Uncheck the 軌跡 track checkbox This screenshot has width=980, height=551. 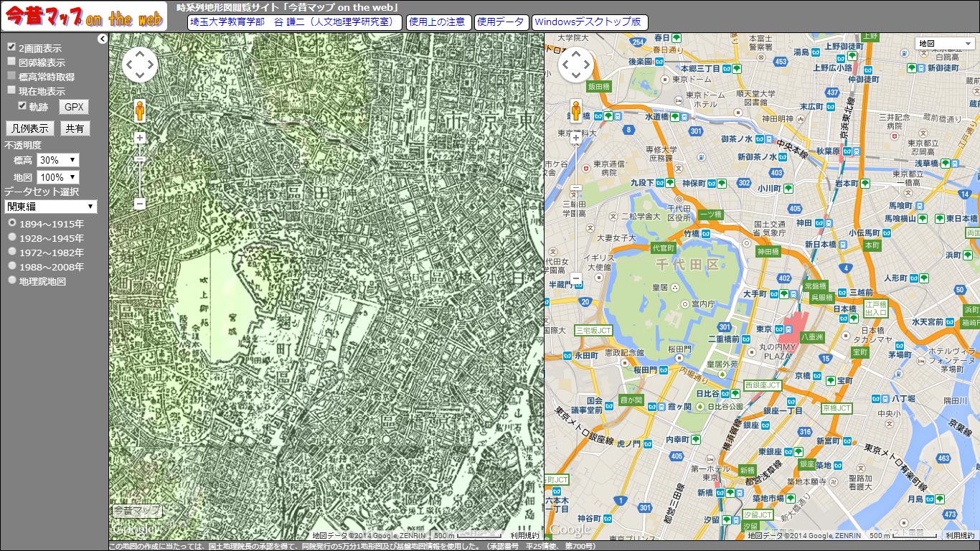tap(22, 105)
